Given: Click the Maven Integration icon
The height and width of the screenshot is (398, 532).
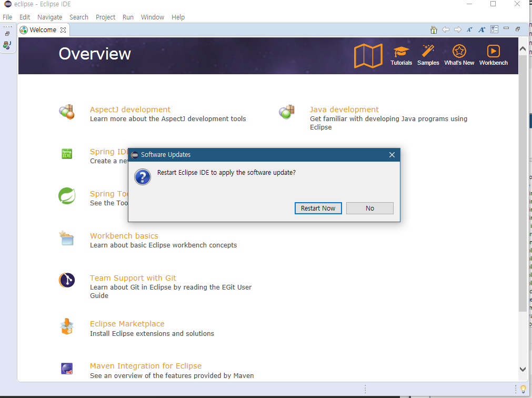Looking at the screenshot, I should point(66,369).
